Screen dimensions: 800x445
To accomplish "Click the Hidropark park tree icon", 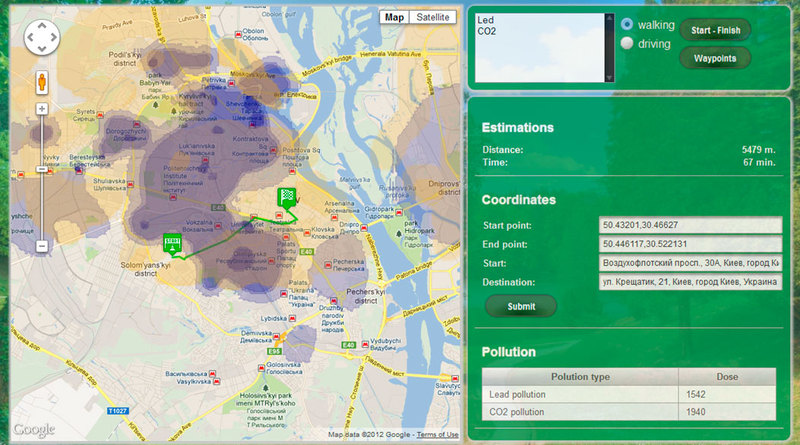I will (398, 234).
